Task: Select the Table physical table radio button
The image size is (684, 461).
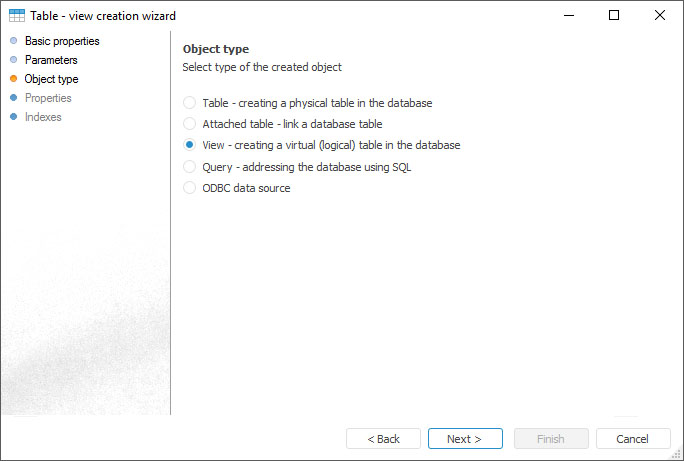Action: [190, 103]
